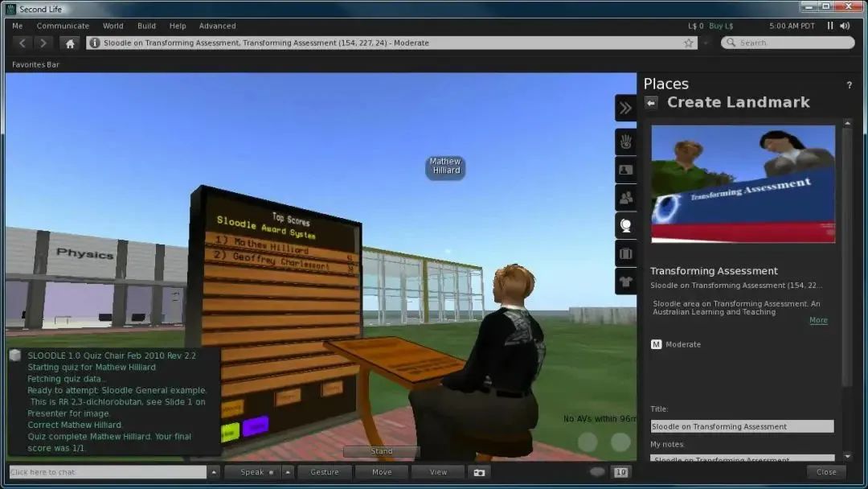Screen dimensions: 868x489
Task: Mute sound via the volume icon
Action: click(845, 26)
